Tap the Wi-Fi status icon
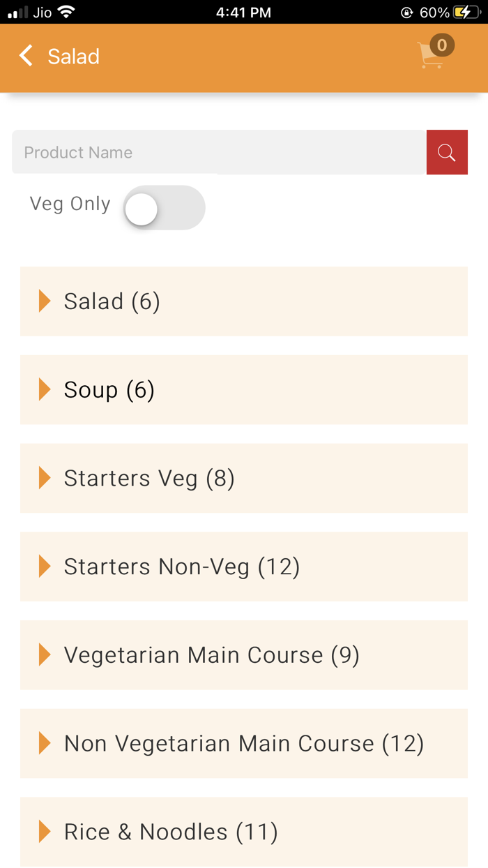The image size is (488, 868). [66, 12]
